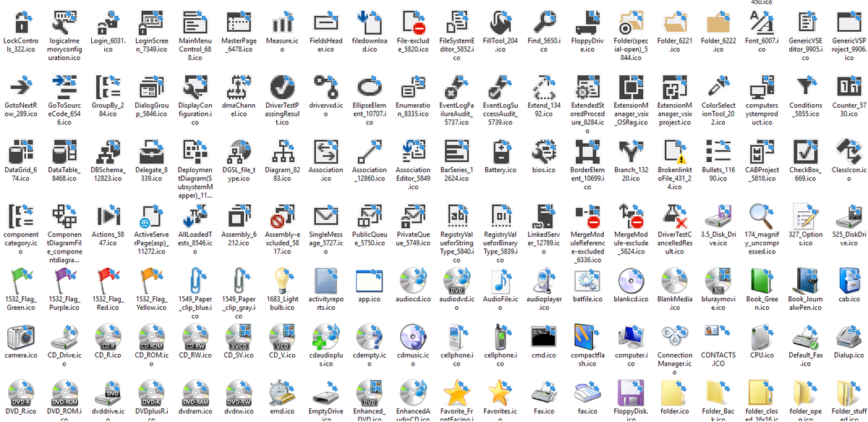868x422 pixels.
Task: Select the DVD_R.ico disc icon
Action: click(22, 392)
